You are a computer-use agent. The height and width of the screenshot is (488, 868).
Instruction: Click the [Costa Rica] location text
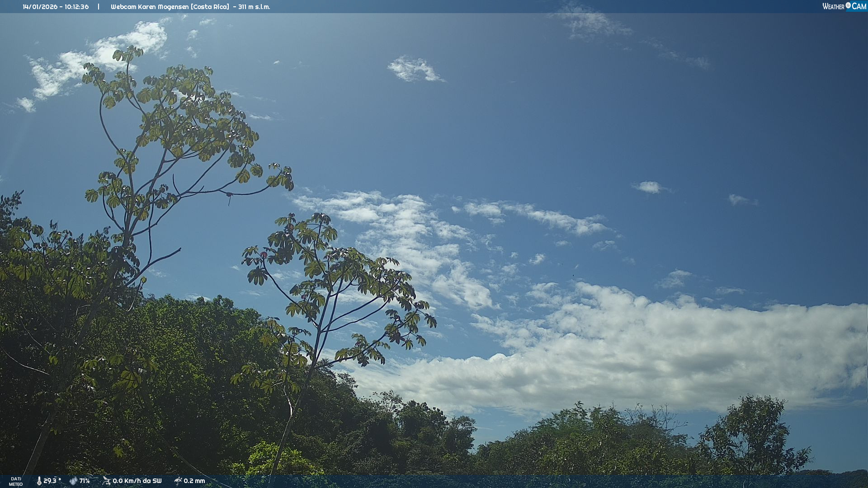point(210,7)
